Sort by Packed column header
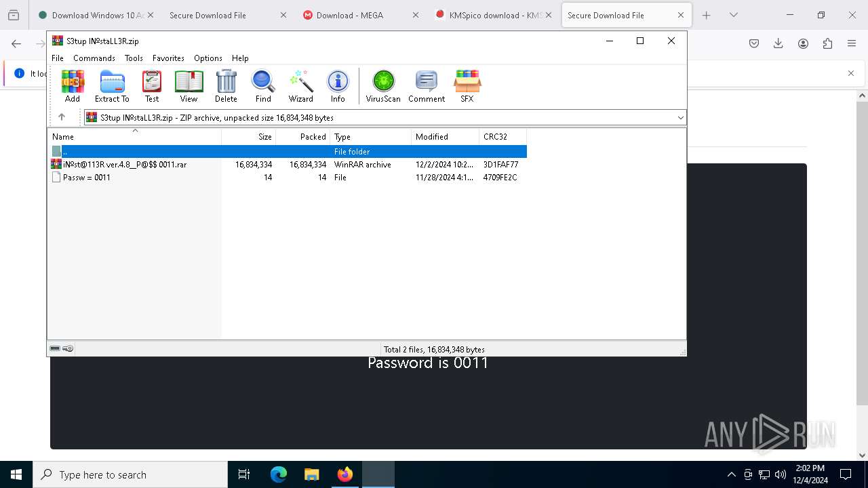This screenshot has height=488, width=868. click(303, 137)
